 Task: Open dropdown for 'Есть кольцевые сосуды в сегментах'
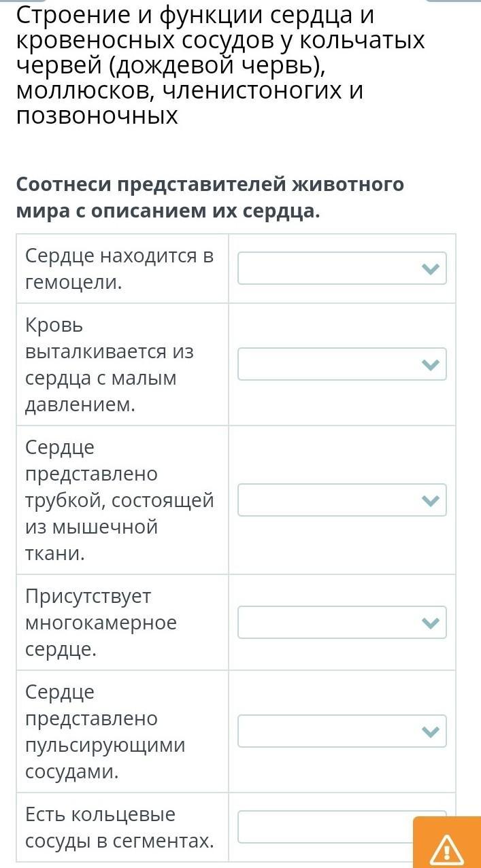tap(325, 827)
